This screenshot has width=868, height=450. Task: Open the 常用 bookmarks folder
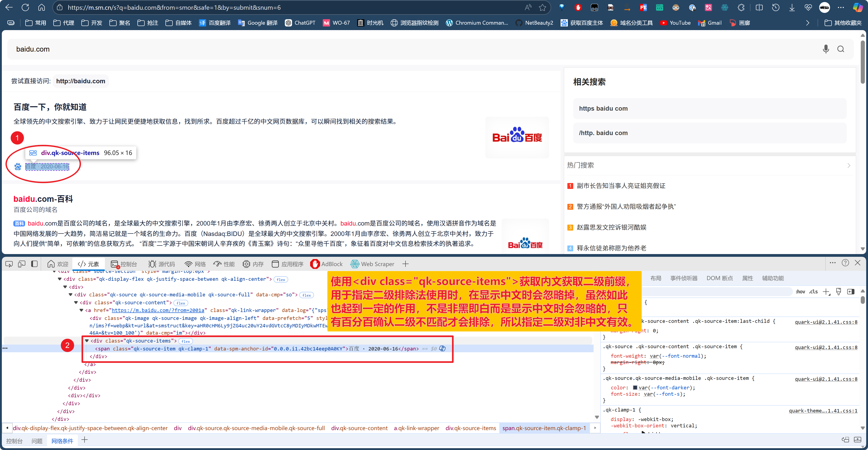pos(36,23)
